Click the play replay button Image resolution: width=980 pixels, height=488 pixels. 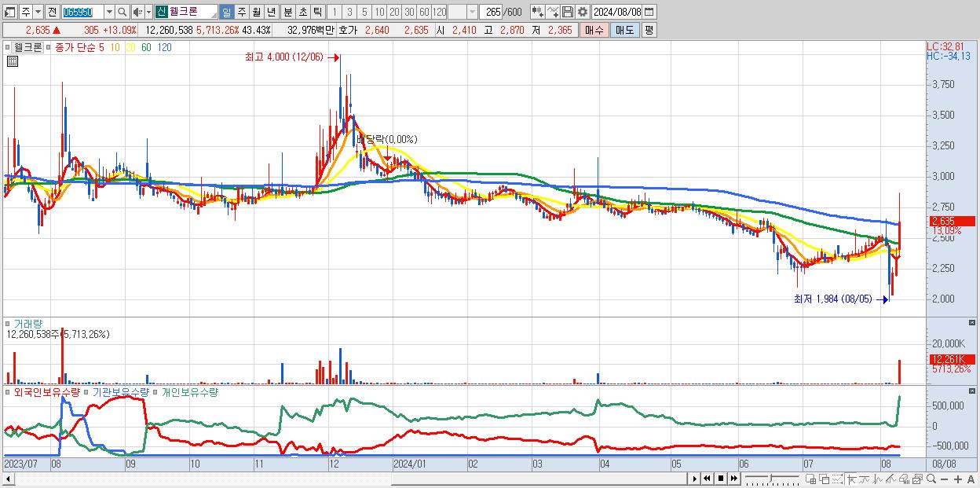[694, 479]
